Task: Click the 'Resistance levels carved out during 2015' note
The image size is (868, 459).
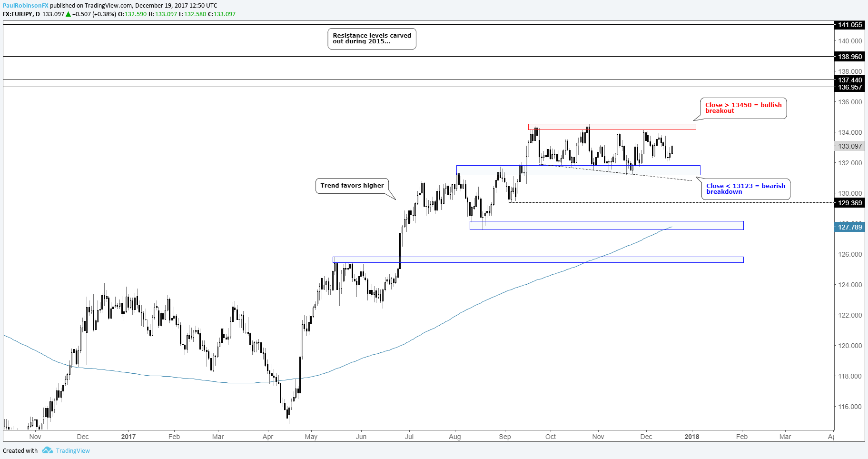Action: tap(372, 39)
